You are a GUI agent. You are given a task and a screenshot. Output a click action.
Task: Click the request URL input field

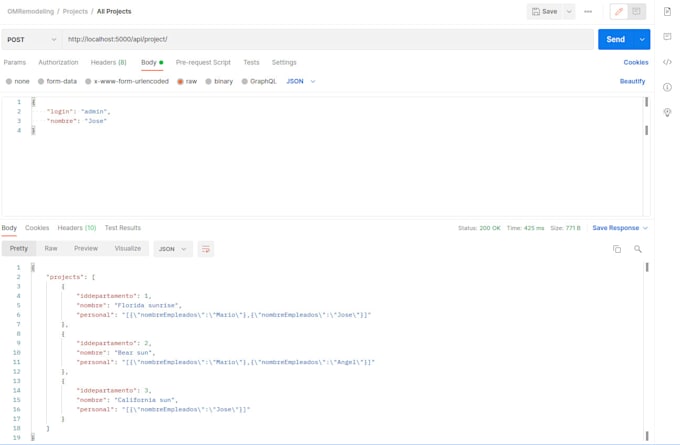(x=328, y=39)
